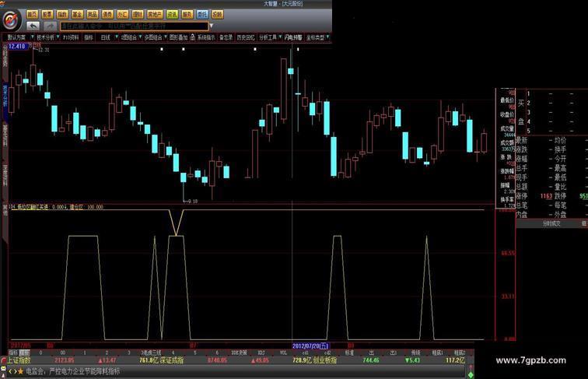The width and height of the screenshot is (588, 379).
Task: Open the 电监会 news headline
Action: pyautogui.click(x=73, y=371)
